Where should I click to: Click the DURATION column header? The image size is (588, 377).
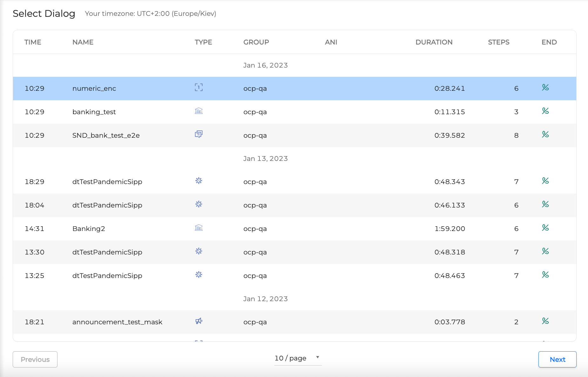click(434, 42)
